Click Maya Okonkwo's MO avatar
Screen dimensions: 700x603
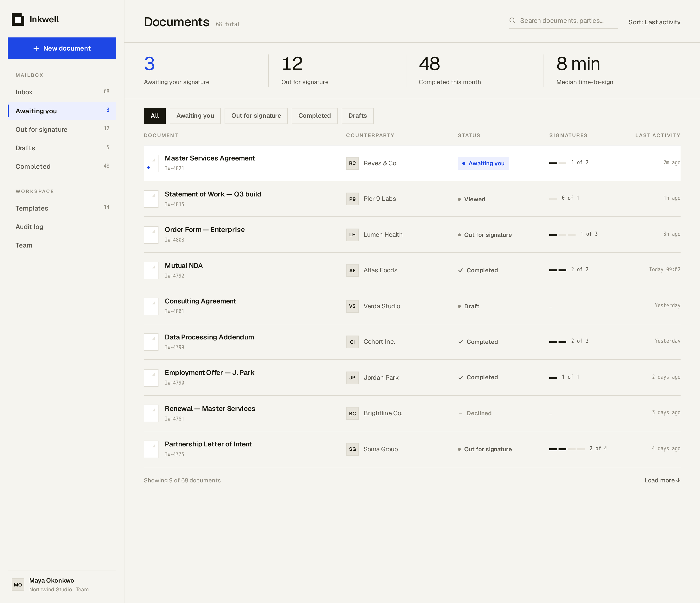pyautogui.click(x=18, y=585)
